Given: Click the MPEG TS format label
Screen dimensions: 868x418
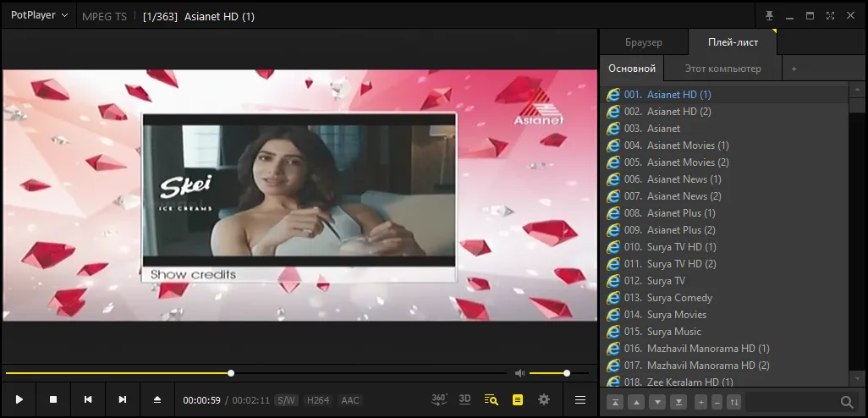Looking at the screenshot, I should click(x=104, y=17).
